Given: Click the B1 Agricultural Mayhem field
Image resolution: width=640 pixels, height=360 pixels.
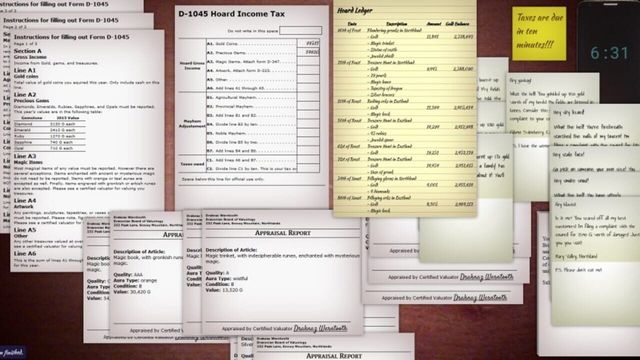Looking at the screenshot, I should pyautogui.click(x=308, y=97).
